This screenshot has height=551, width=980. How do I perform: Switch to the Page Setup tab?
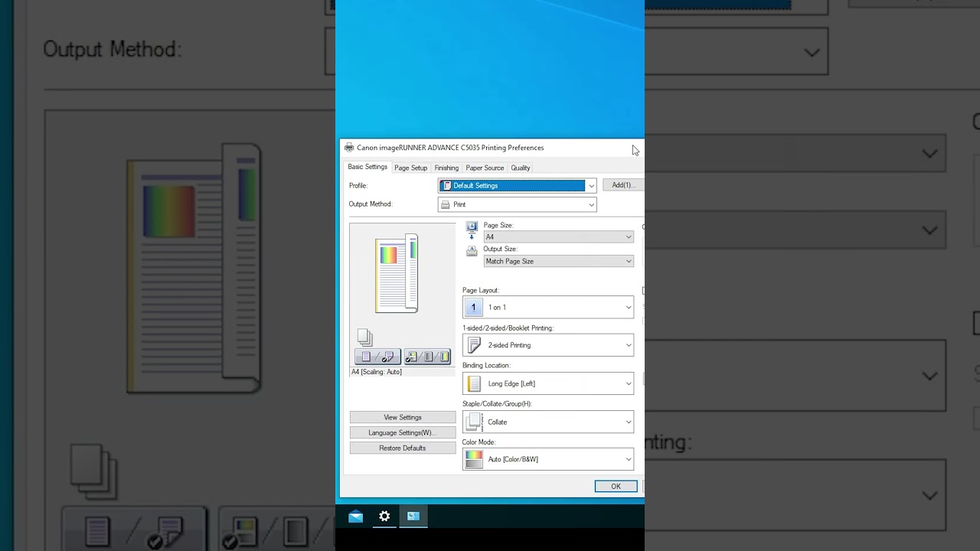pyautogui.click(x=410, y=168)
